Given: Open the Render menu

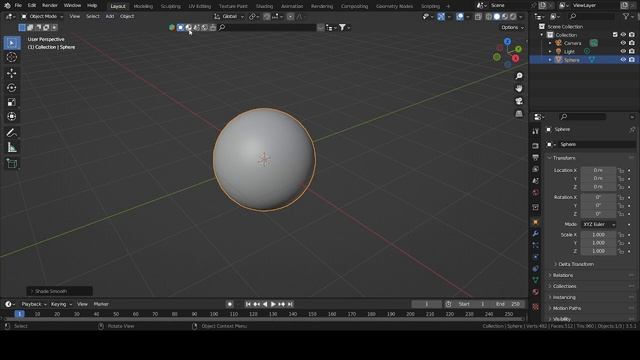Looking at the screenshot, I should 50,5.
